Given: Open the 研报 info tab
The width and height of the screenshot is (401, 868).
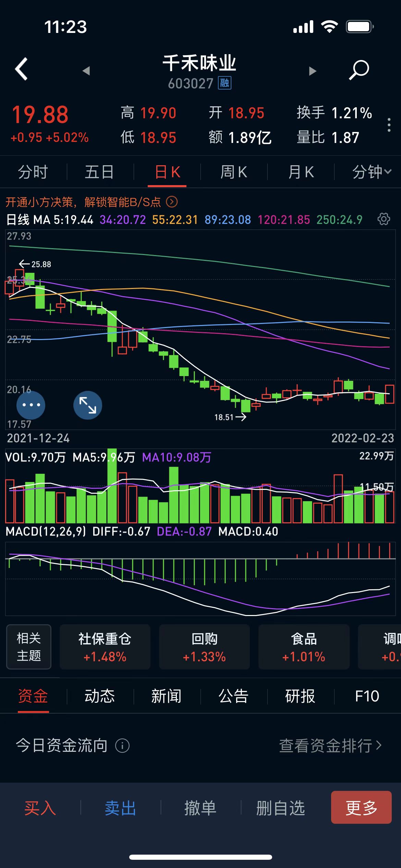Looking at the screenshot, I should (x=300, y=696).
